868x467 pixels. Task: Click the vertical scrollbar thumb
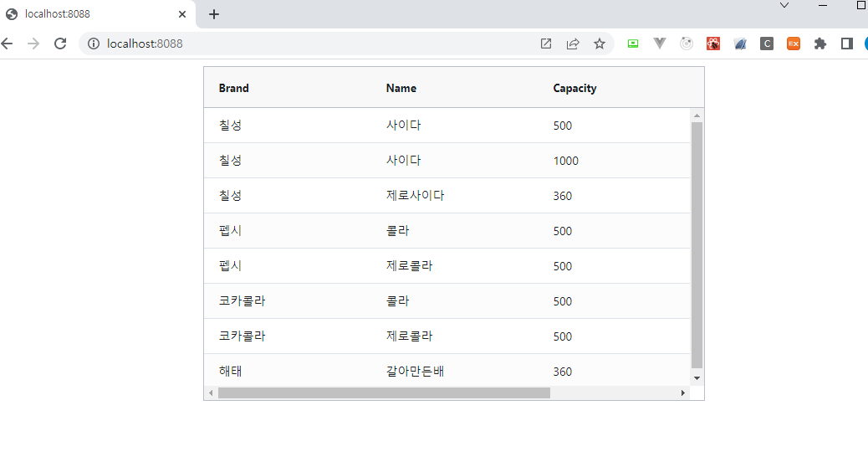697,245
